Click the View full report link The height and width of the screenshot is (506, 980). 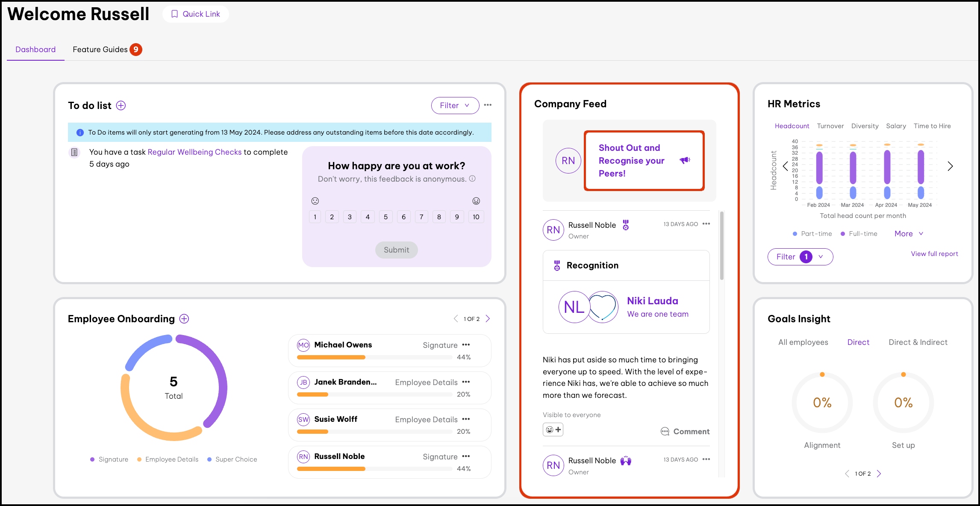click(x=934, y=254)
